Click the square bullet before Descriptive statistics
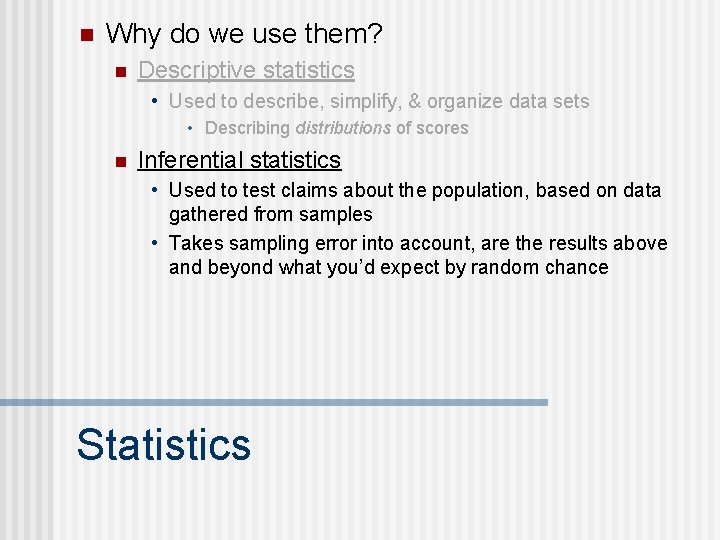The height and width of the screenshot is (540, 720). (x=119, y=71)
